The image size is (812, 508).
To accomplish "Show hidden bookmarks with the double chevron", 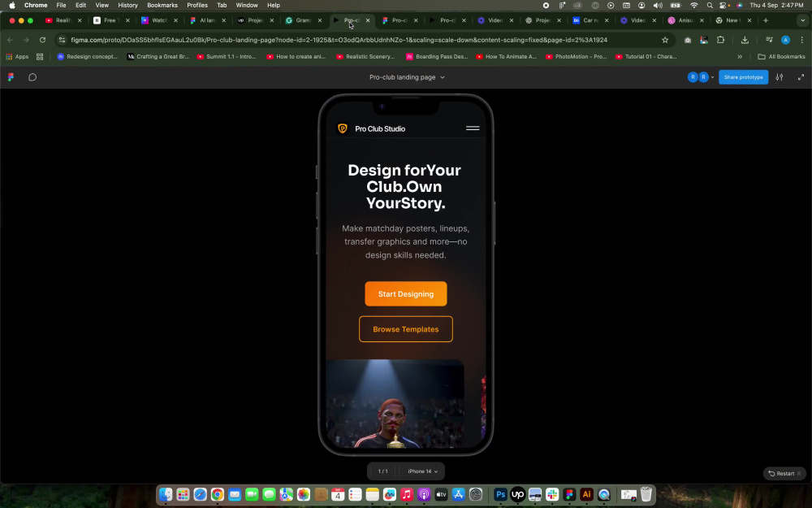I will (740, 57).
